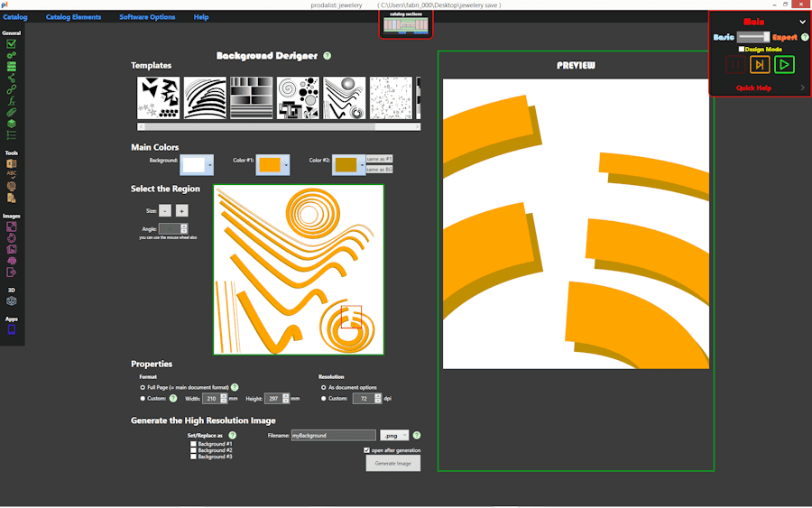Click the Angle spinner arrows
Screen dimensions: 812x508
click(x=184, y=228)
